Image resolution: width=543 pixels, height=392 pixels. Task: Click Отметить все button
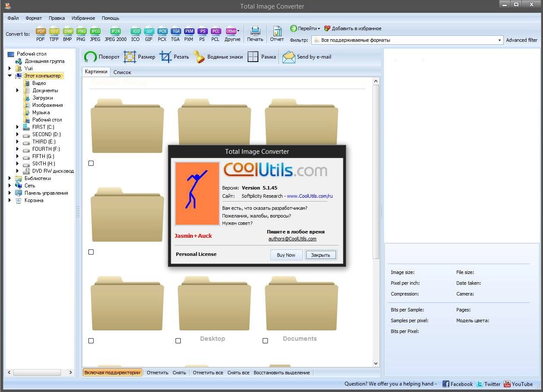coord(208,373)
